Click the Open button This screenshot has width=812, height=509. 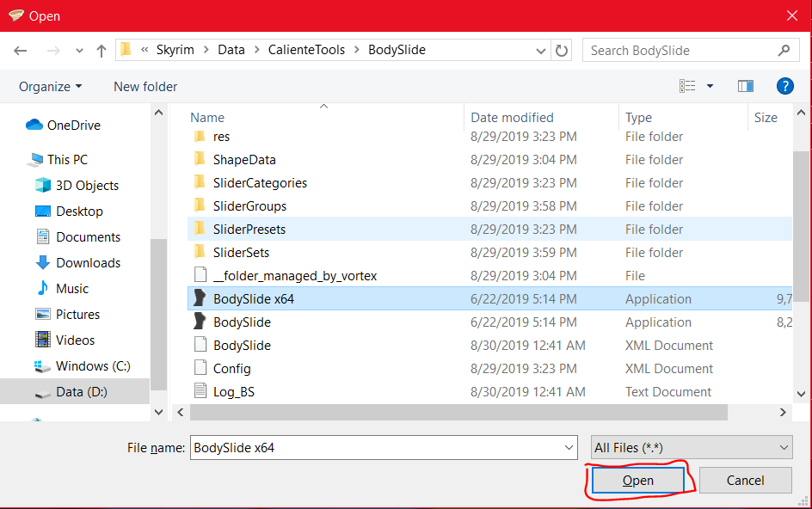tap(638, 481)
